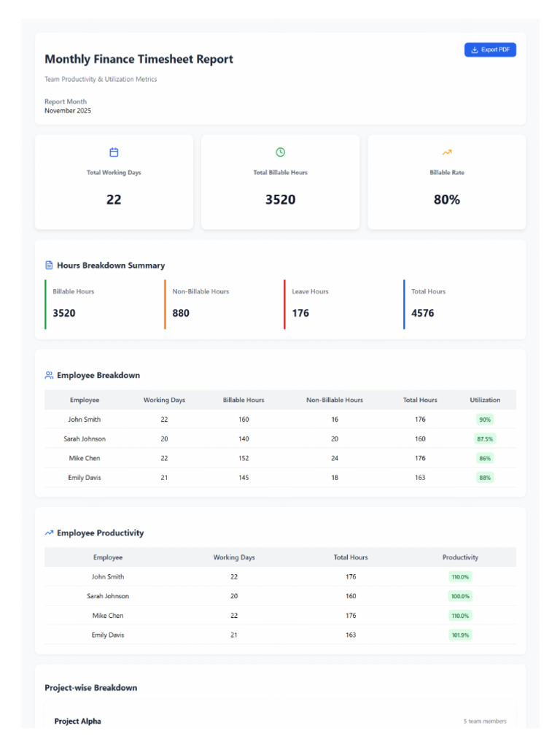Click the calendar icon above Total Working Days
The width and height of the screenshot is (560, 747).
click(x=114, y=152)
